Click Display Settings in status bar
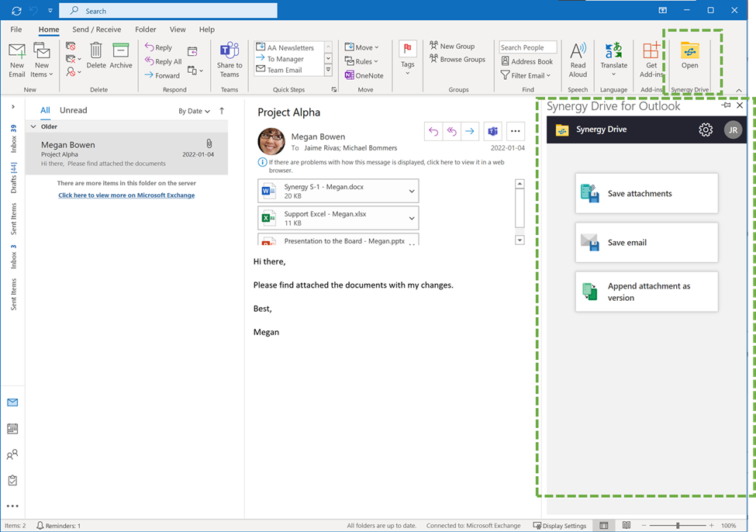The width and height of the screenshot is (756, 532). tap(559, 525)
